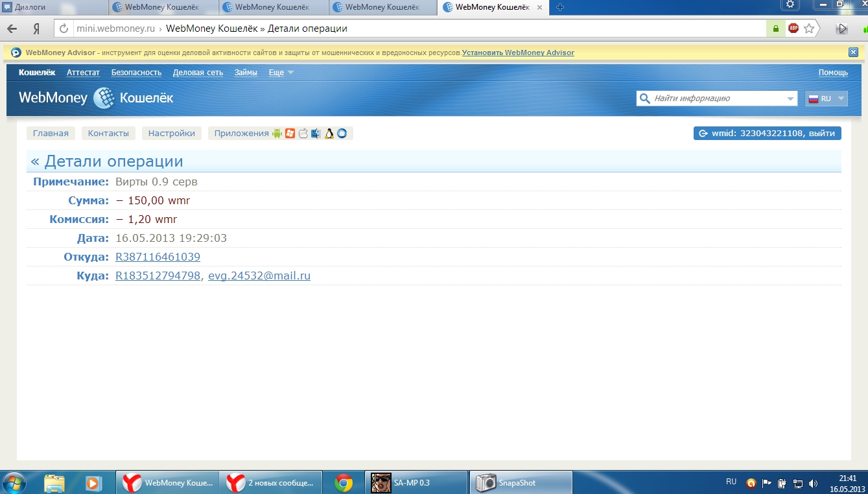Open Google Chrome from the taskbar
868x494 pixels.
(x=343, y=483)
